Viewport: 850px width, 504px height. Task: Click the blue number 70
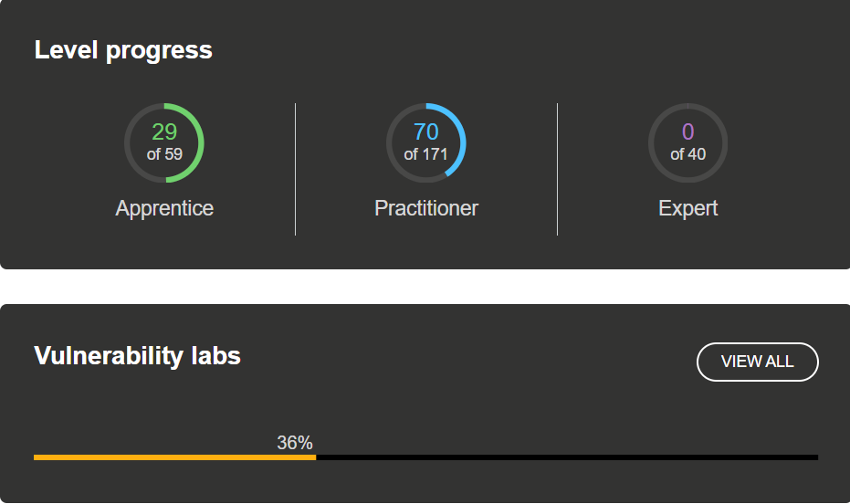pyautogui.click(x=426, y=131)
